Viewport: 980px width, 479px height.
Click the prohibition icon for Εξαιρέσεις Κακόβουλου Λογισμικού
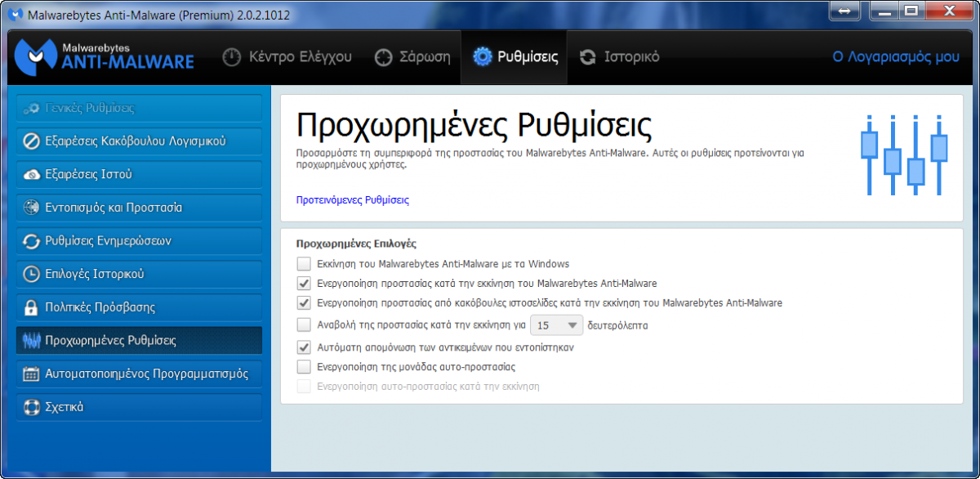pos(31,141)
